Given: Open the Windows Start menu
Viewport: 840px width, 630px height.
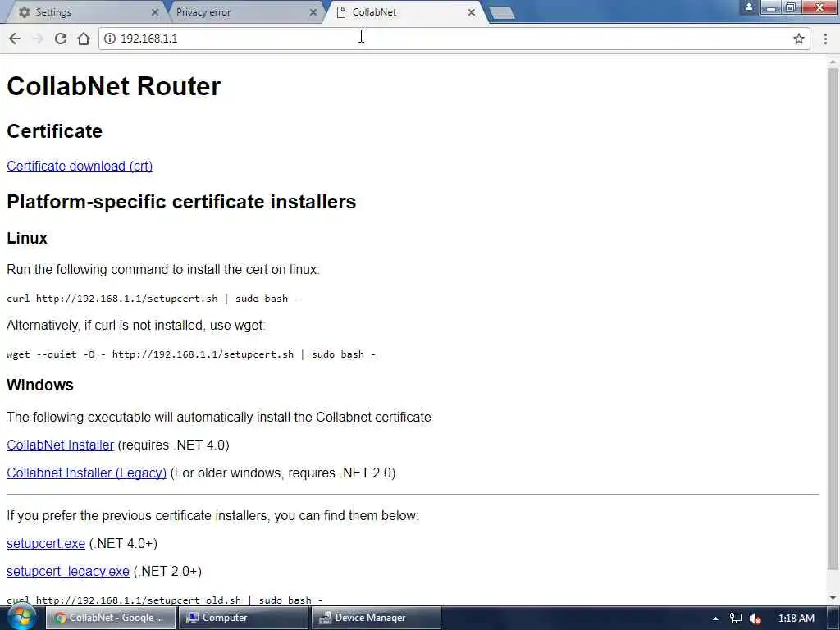Looking at the screenshot, I should point(22,617).
